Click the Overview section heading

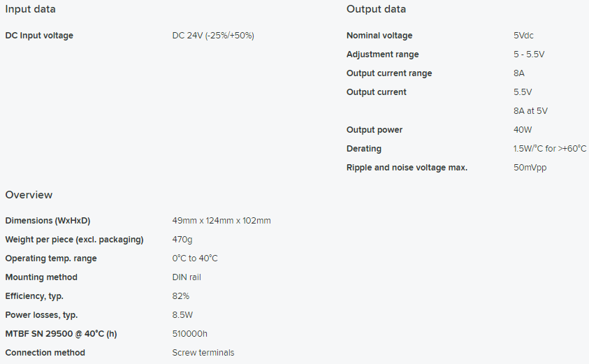[x=29, y=195]
